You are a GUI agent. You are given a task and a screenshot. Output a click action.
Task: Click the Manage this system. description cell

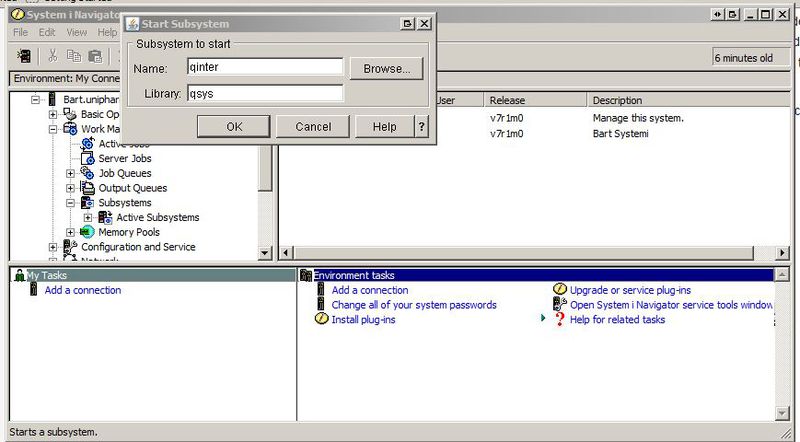[638, 118]
